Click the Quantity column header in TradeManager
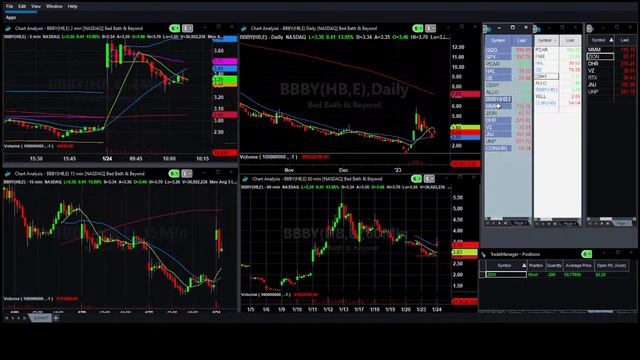Viewport: 640px width, 360px height. click(554, 266)
